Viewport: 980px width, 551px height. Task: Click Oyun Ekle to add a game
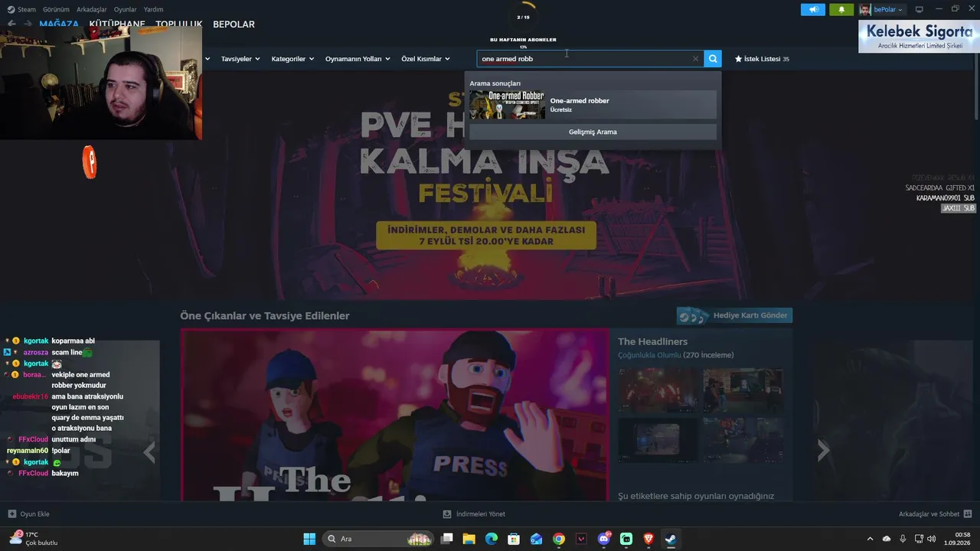(29, 514)
